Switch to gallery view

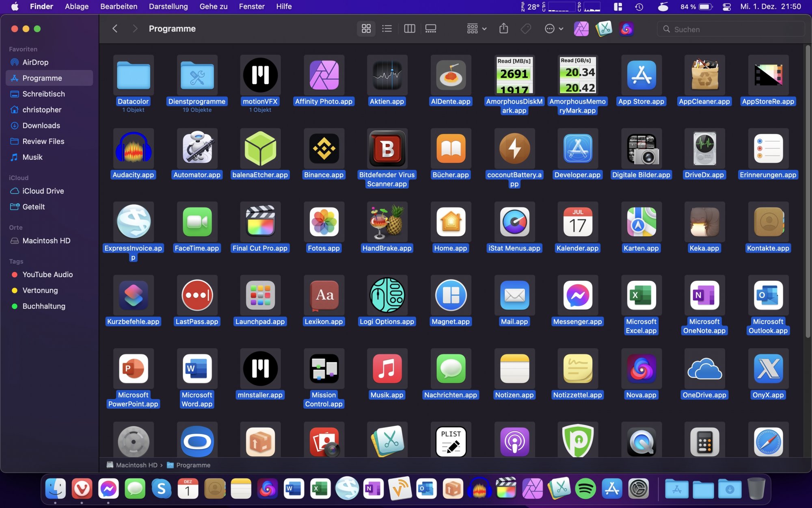click(430, 29)
